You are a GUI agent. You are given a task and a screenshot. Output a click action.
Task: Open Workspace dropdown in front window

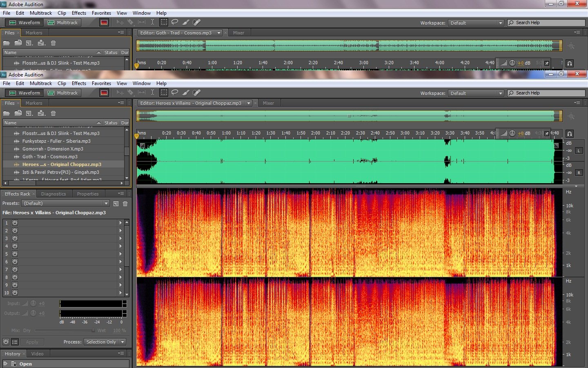tap(476, 93)
